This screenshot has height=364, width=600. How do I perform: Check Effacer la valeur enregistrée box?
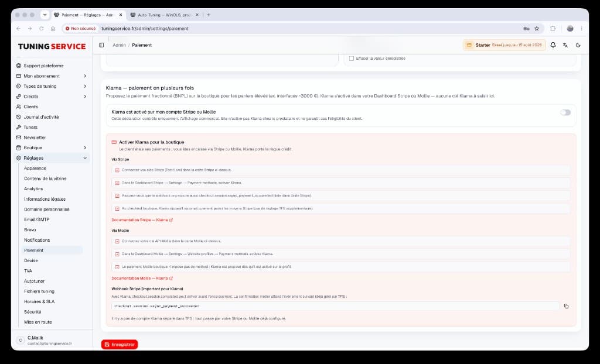pyautogui.click(x=352, y=59)
